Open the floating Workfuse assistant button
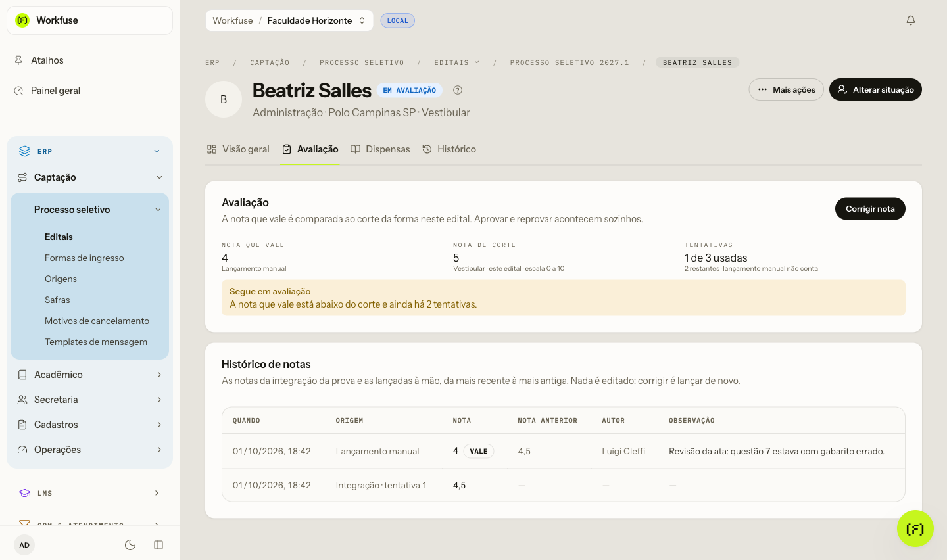This screenshot has height=560, width=947. point(915,528)
